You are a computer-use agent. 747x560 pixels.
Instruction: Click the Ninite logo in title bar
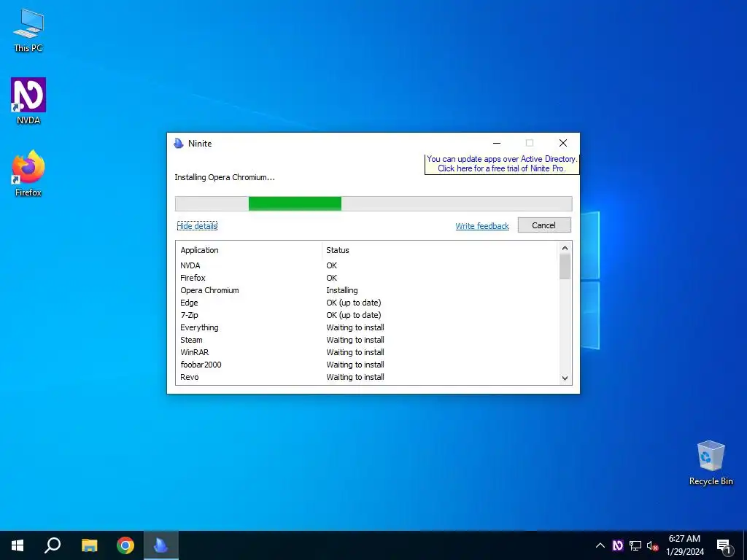tap(179, 144)
